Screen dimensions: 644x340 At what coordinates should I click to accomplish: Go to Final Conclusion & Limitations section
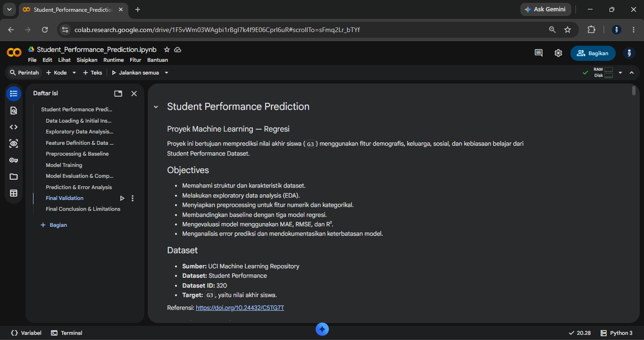(x=83, y=209)
